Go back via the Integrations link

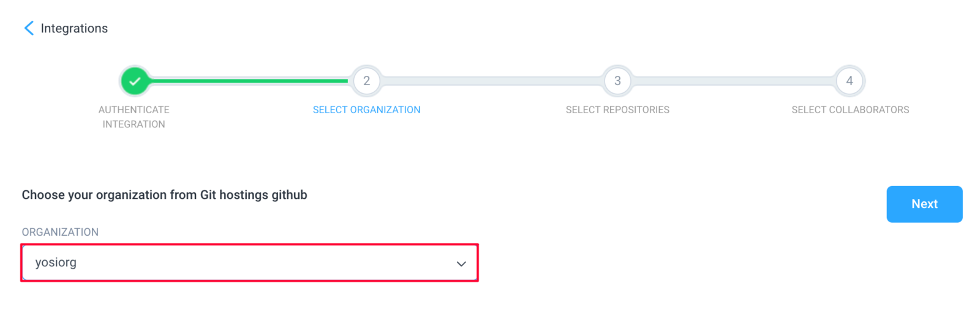[x=74, y=28]
